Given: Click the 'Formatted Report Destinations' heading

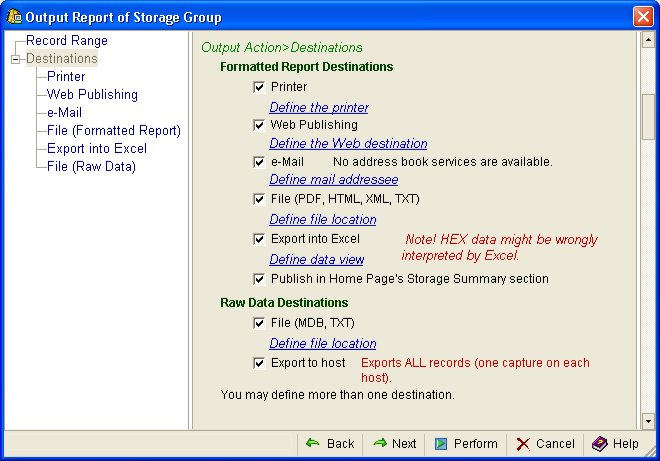Looking at the screenshot, I should (306, 67).
